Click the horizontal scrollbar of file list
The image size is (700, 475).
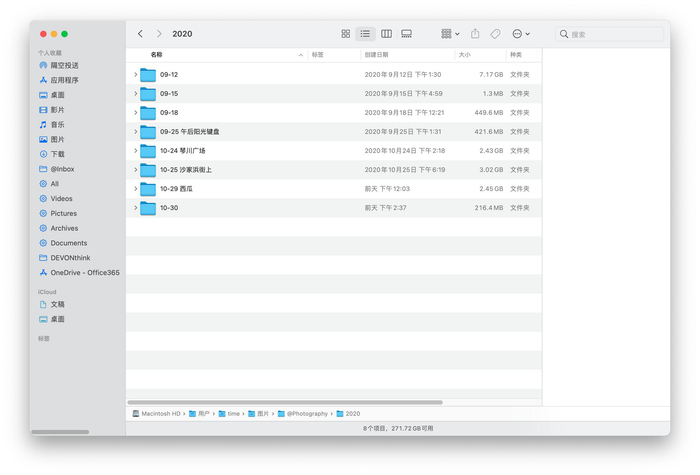pyautogui.click(x=285, y=402)
